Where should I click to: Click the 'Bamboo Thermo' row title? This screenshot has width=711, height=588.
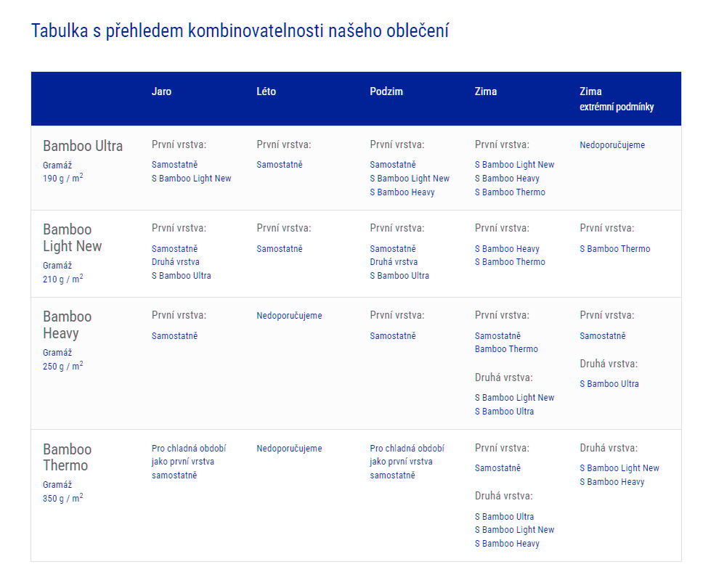67,457
